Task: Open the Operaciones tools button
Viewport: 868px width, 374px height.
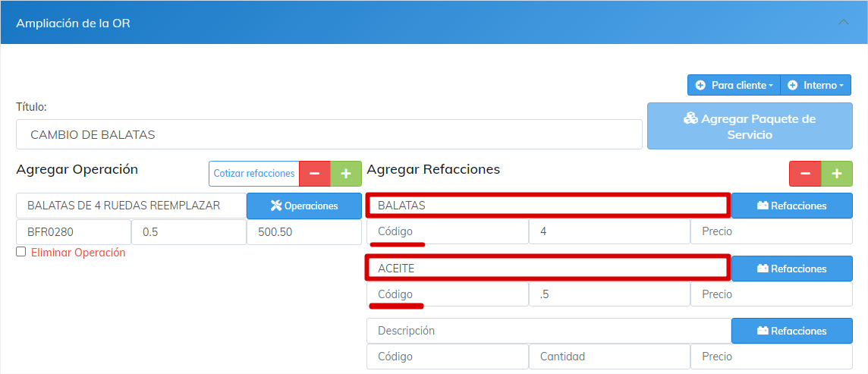Action: [x=303, y=206]
